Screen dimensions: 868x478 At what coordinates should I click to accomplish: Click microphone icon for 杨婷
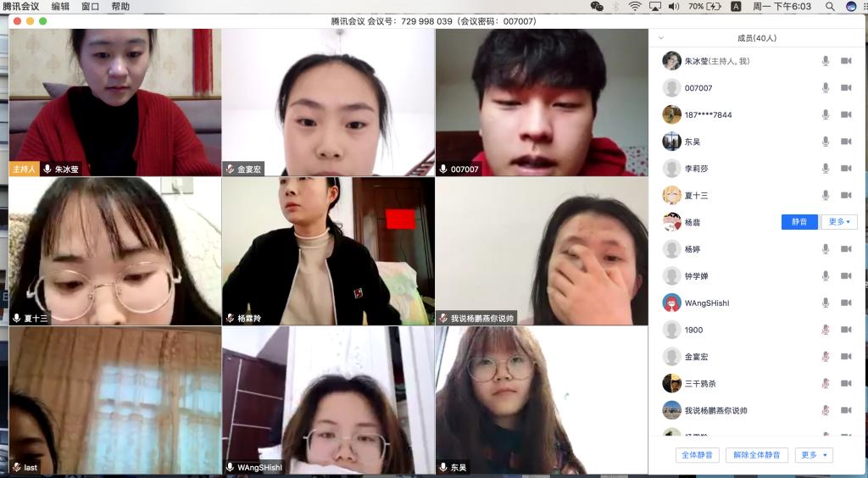click(x=826, y=249)
